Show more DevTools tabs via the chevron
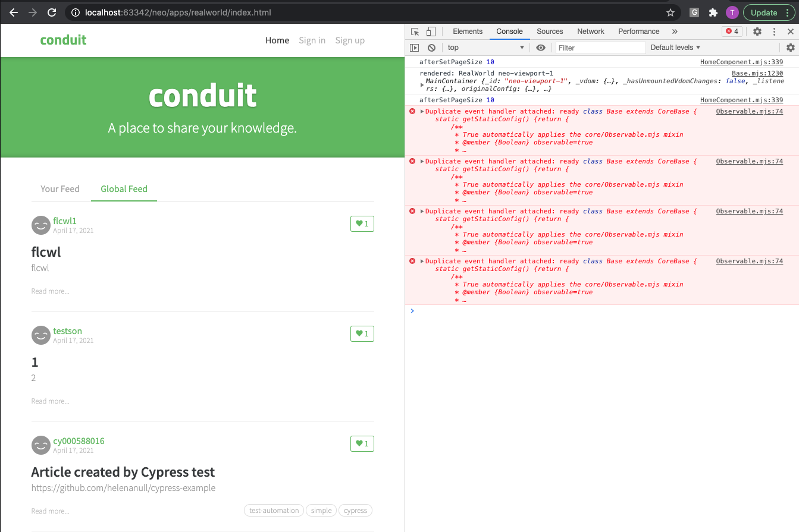 [x=675, y=32]
